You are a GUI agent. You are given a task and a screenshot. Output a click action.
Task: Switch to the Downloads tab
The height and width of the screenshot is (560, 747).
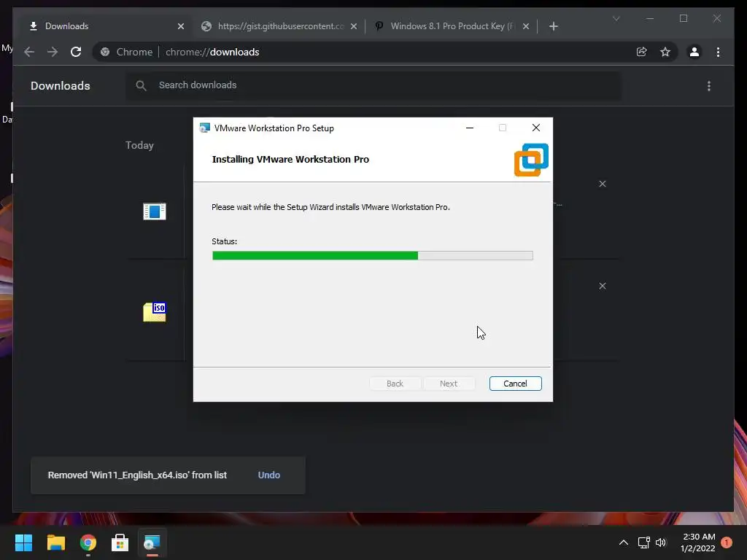coord(106,26)
